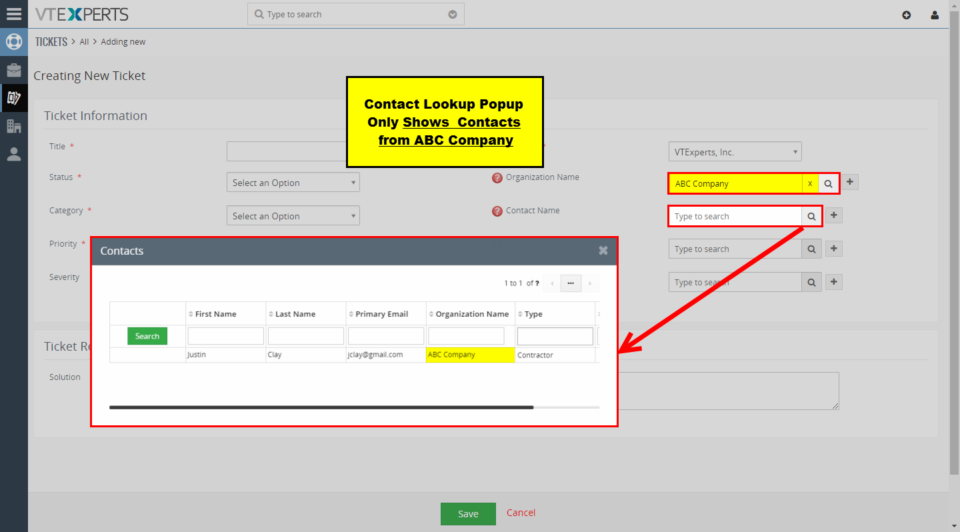Sort by Primary Email column

(381, 314)
